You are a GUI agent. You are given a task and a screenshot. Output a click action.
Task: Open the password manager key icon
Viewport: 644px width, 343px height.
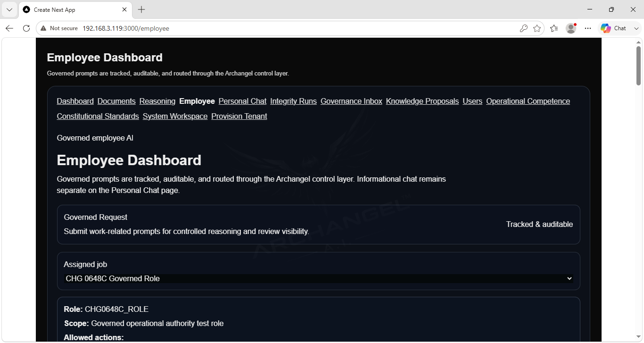524,28
